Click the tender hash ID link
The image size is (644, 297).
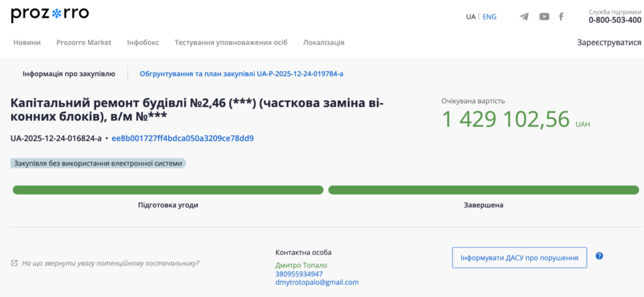[x=182, y=138]
